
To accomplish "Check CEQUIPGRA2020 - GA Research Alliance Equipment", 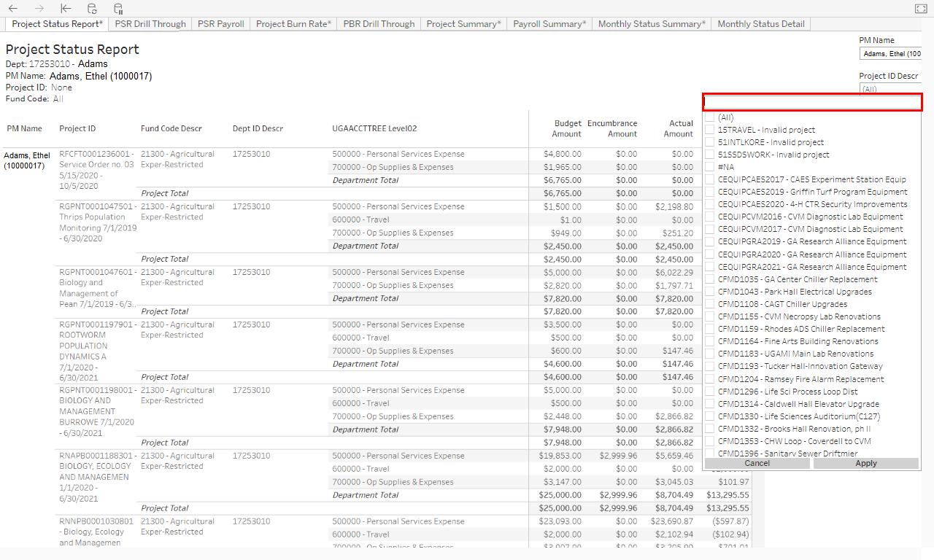I will pyautogui.click(x=709, y=254).
